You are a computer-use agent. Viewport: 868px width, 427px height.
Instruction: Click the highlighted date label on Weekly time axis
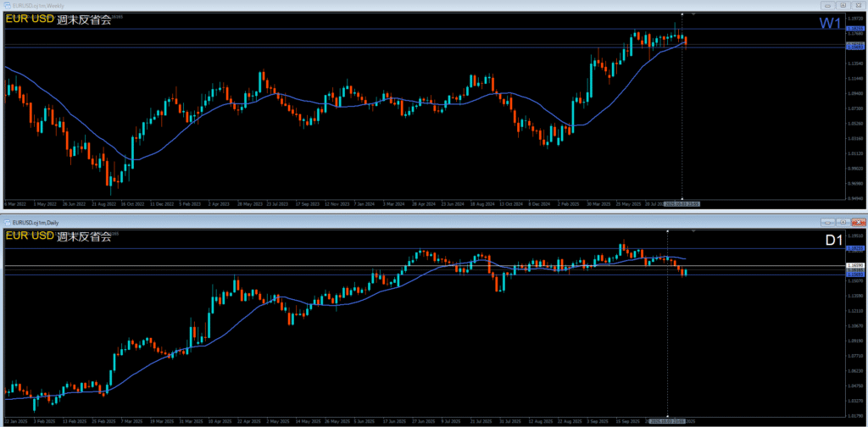(682, 204)
